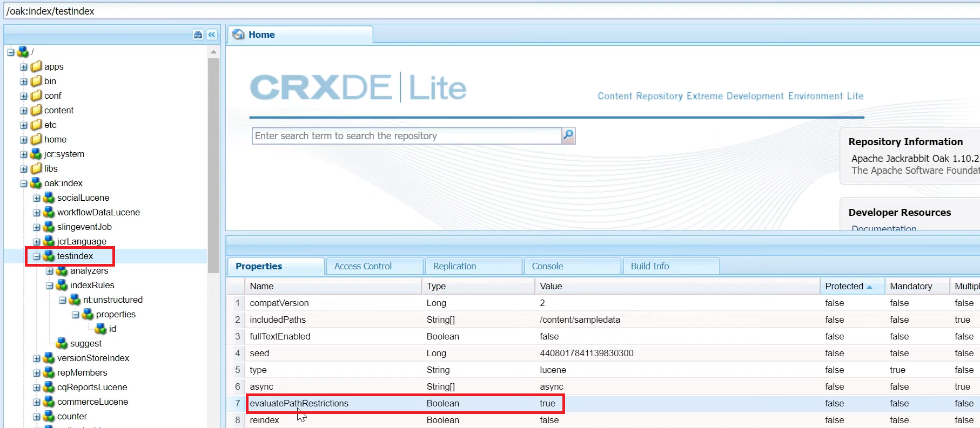The image size is (980, 428).
Task: Expand the cqReportsLucene node
Action: coord(37,388)
